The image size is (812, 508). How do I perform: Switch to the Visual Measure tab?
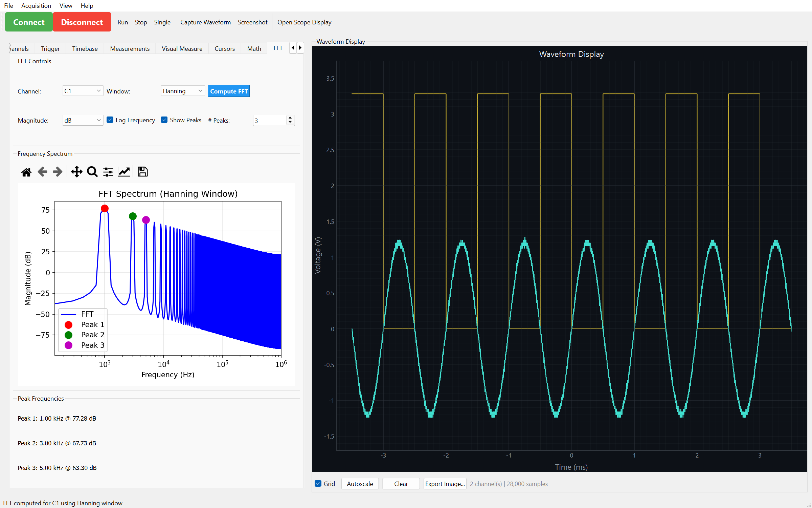point(182,49)
